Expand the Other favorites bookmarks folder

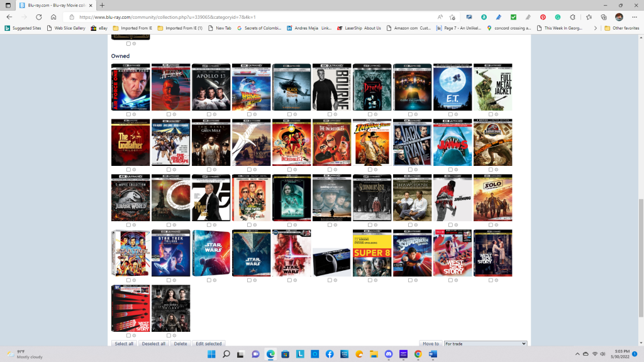pyautogui.click(x=622, y=28)
